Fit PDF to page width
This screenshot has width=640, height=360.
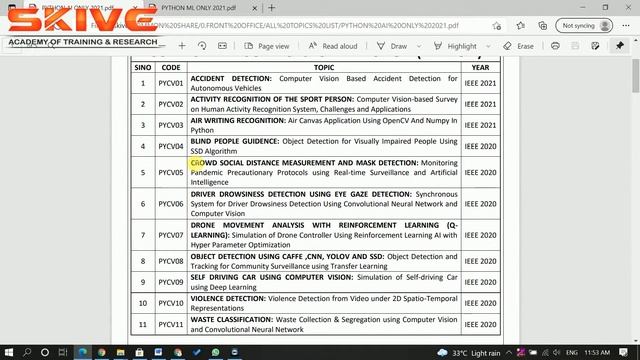click(x=222, y=46)
